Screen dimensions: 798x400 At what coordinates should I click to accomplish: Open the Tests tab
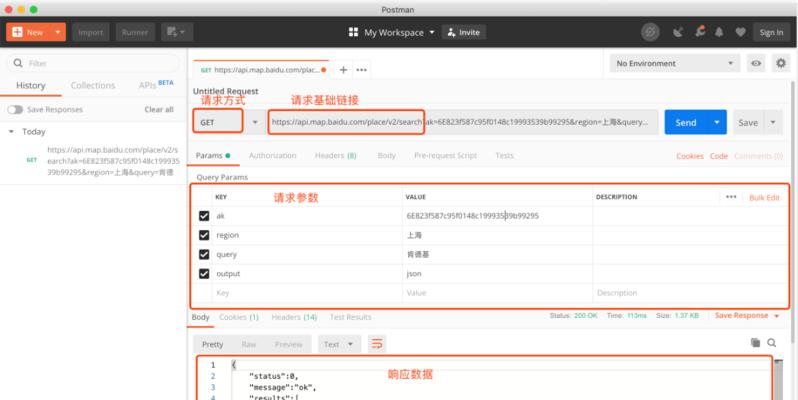click(x=504, y=155)
